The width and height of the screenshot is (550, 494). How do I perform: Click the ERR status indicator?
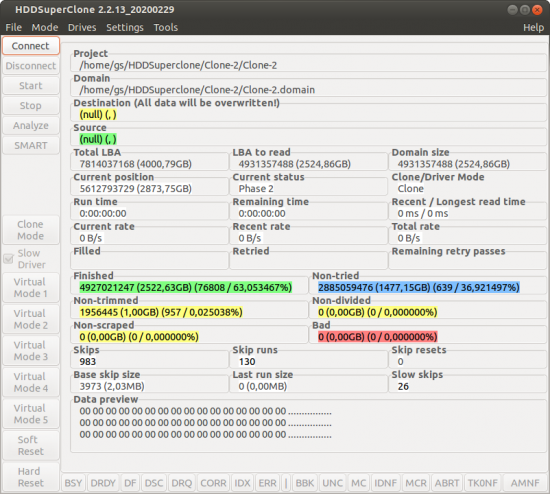click(268, 483)
